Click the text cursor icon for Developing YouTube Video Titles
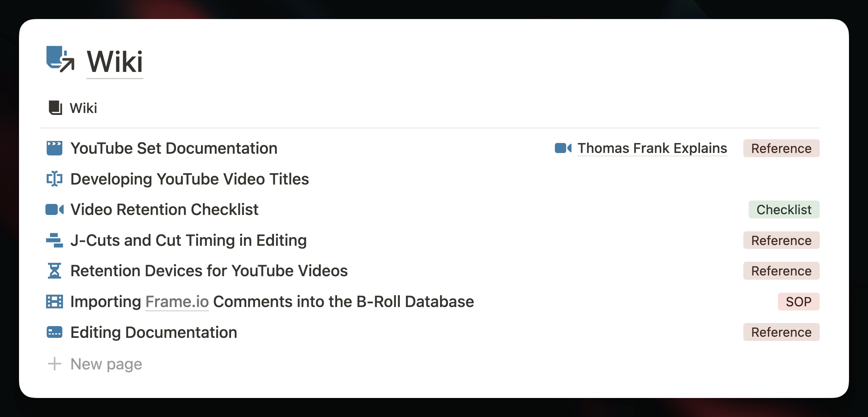Screen dimensions: 868x417 (54, 179)
